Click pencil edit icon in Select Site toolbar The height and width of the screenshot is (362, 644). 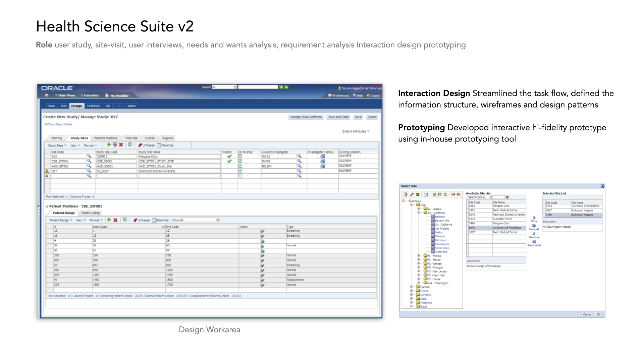click(412, 194)
